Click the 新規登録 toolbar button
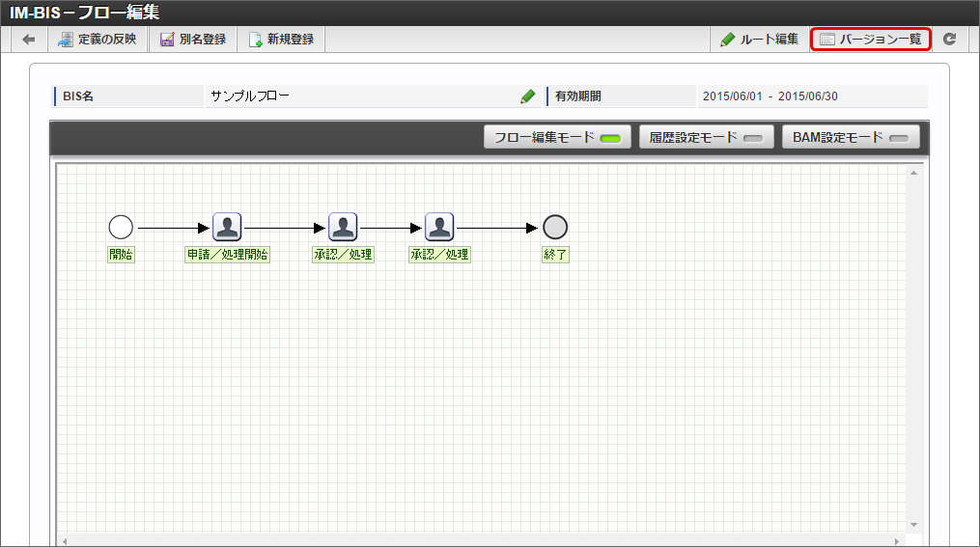This screenshot has height=547, width=980. (281, 40)
